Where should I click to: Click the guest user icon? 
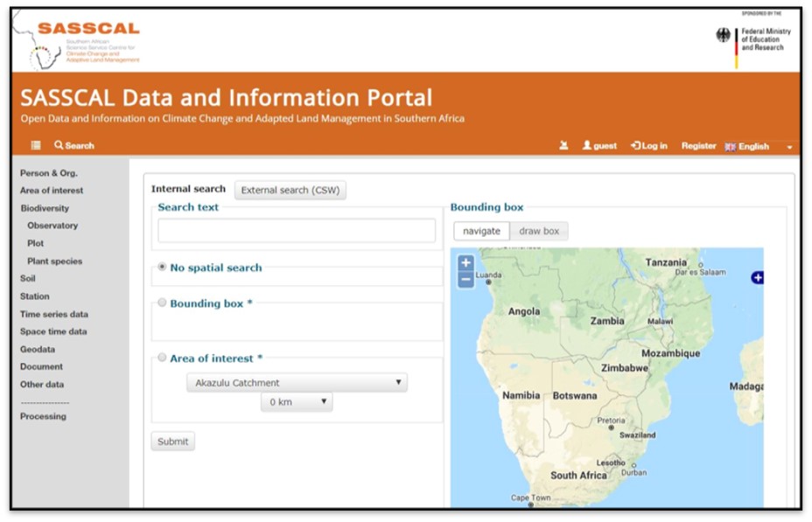pyautogui.click(x=588, y=146)
